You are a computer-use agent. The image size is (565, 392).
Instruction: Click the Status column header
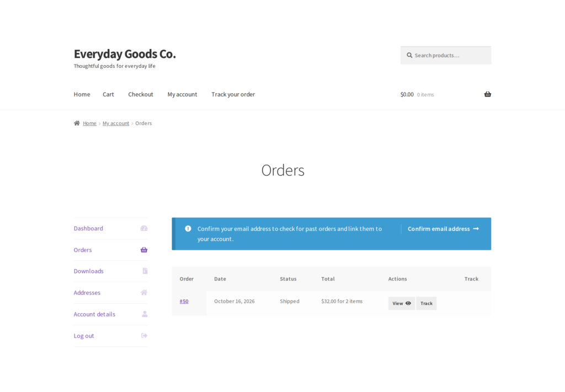coord(288,278)
